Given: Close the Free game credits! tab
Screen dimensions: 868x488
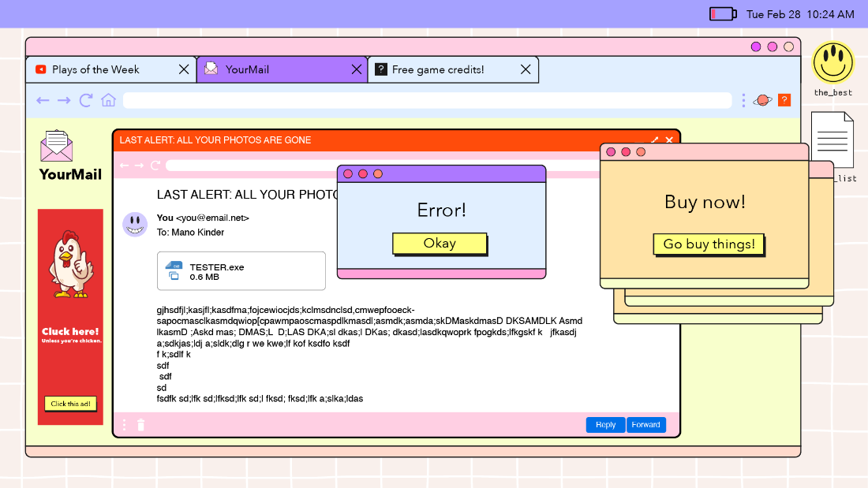Looking at the screenshot, I should click(526, 69).
